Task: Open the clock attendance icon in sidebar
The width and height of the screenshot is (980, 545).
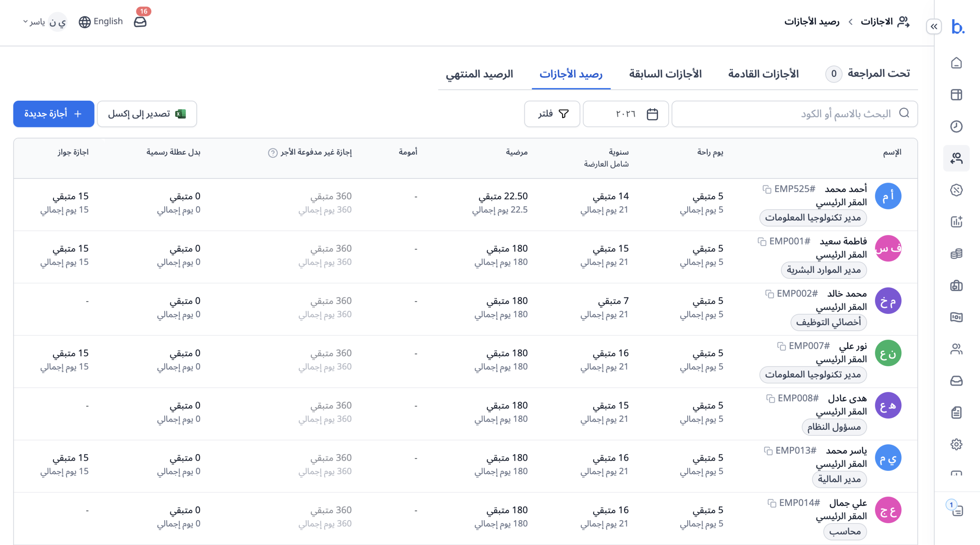Action: point(956,126)
